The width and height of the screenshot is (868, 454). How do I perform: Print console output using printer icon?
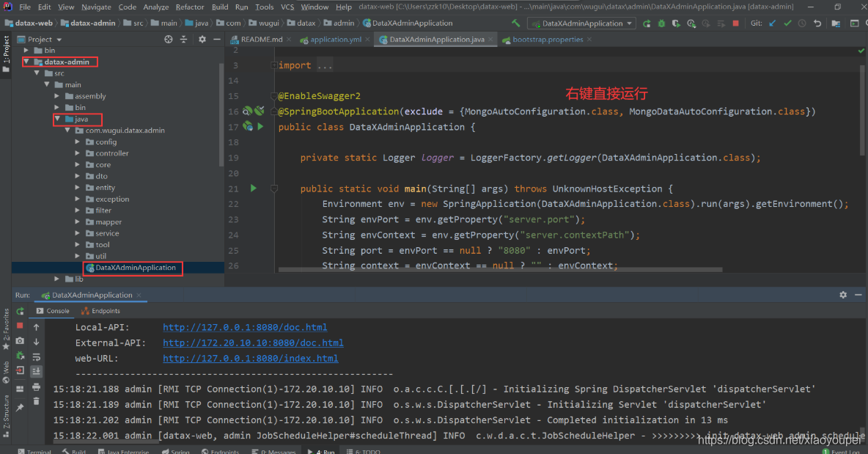(37, 387)
